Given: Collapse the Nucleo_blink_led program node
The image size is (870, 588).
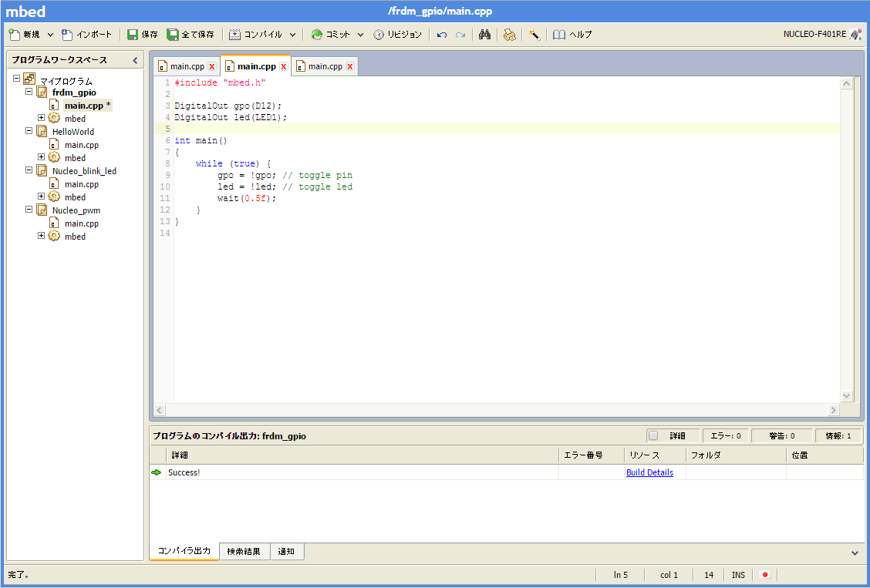Looking at the screenshot, I should pyautogui.click(x=29, y=170).
